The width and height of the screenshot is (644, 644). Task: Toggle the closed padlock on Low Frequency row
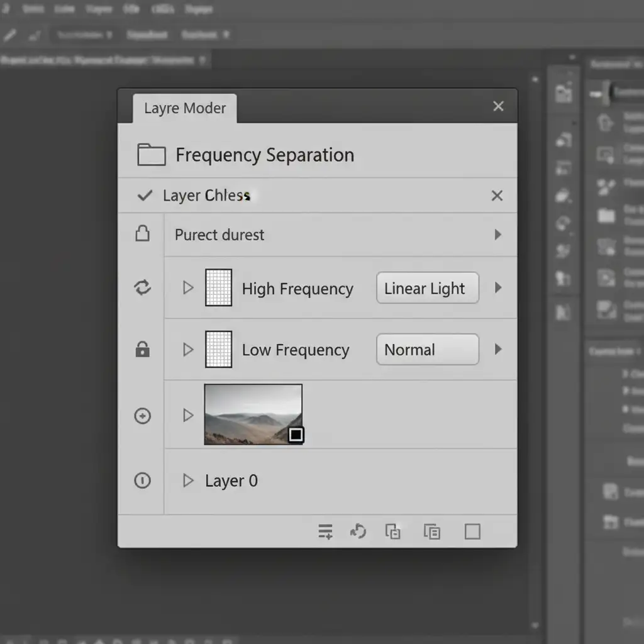[143, 350]
